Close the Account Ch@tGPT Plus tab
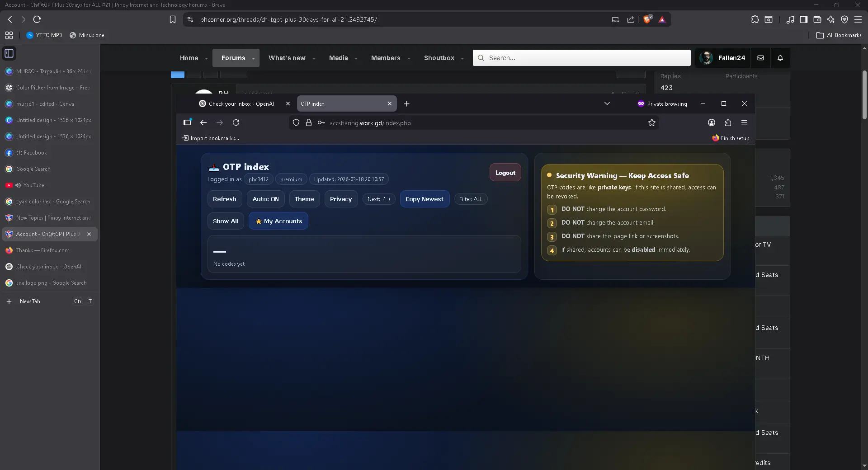 pos(89,234)
